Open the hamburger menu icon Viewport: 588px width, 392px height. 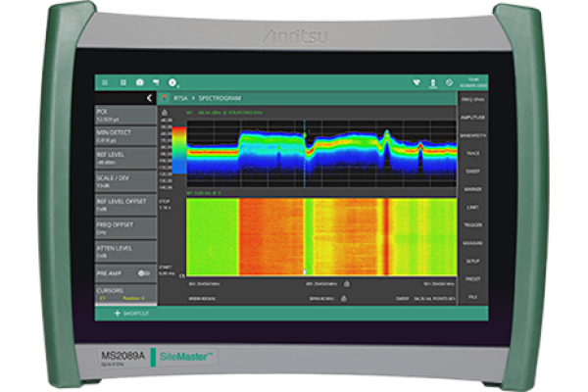[105, 82]
